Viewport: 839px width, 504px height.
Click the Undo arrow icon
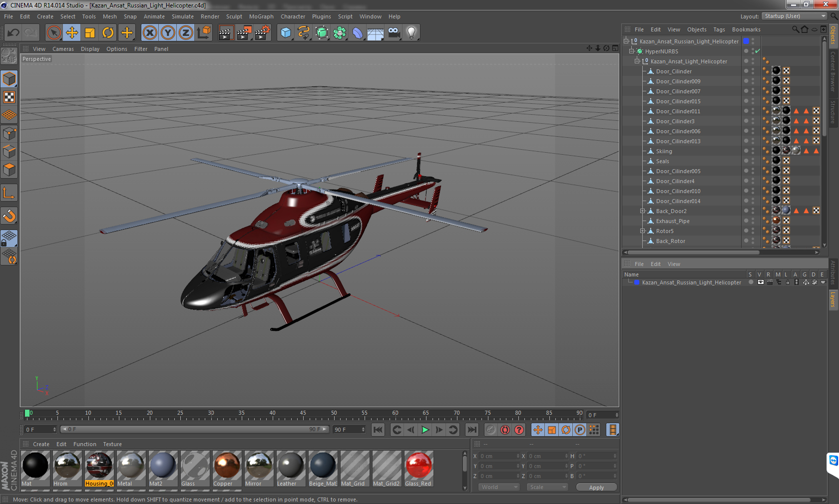13,33
